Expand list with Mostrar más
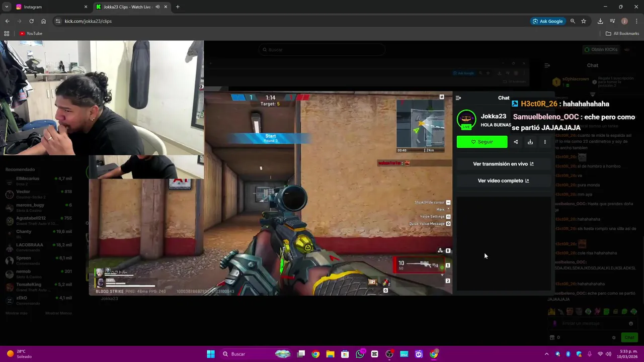Screen dimensions: 644x362 point(17,313)
